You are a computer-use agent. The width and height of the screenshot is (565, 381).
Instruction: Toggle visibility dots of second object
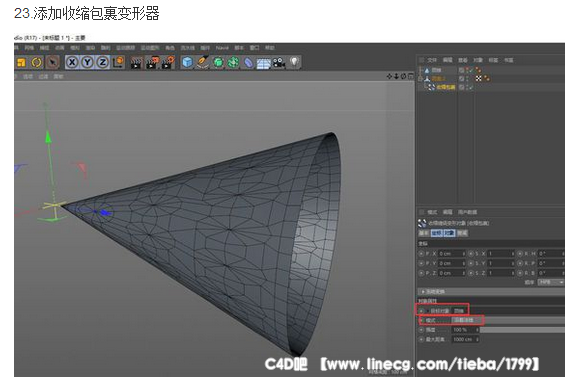point(467,79)
